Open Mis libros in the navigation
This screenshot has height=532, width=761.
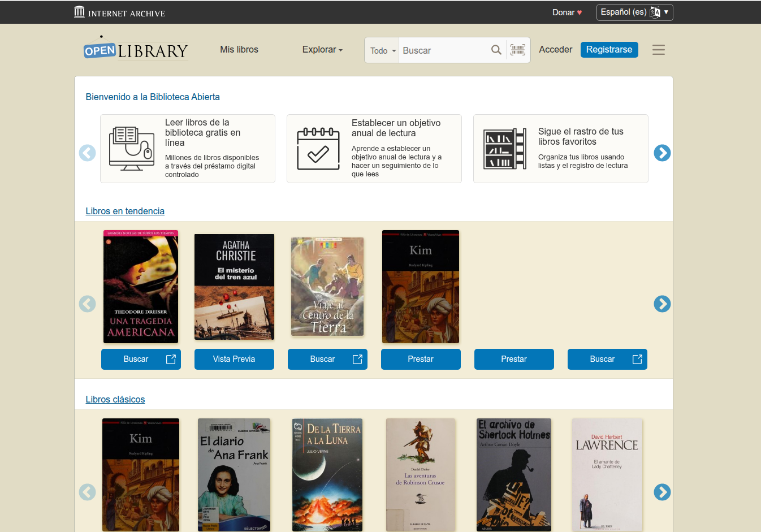click(x=239, y=50)
